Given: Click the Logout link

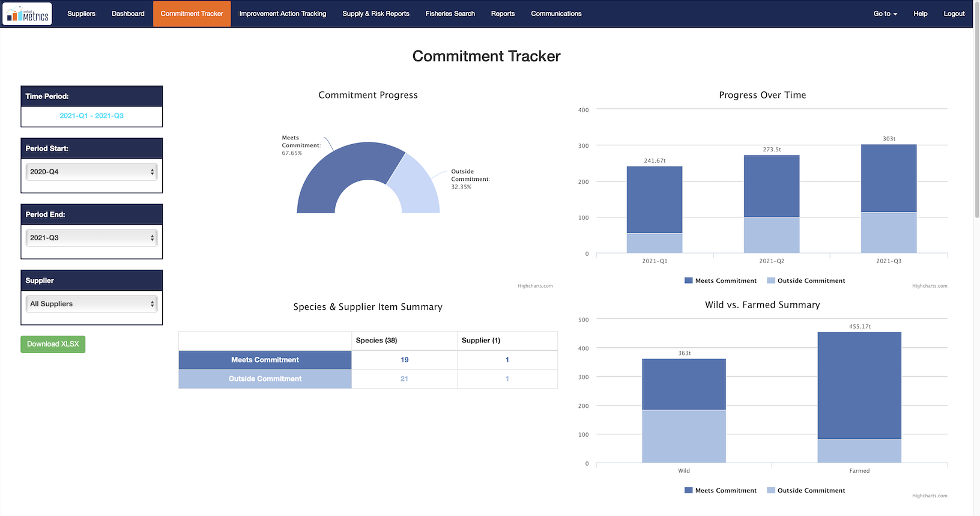Looking at the screenshot, I should click(954, 14).
